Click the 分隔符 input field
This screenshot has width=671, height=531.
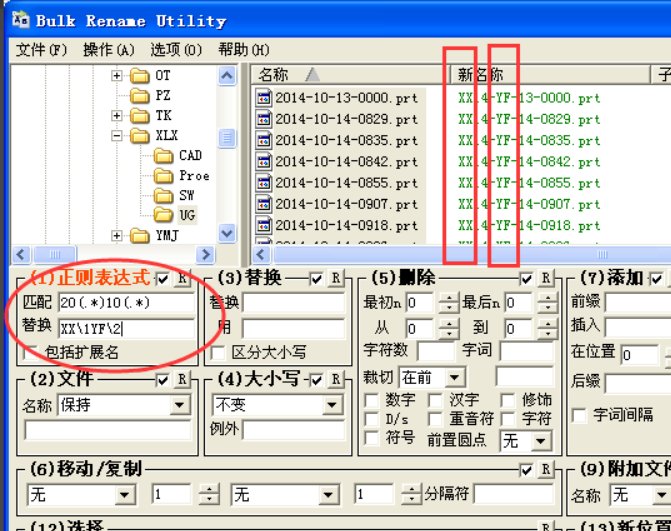(x=514, y=495)
